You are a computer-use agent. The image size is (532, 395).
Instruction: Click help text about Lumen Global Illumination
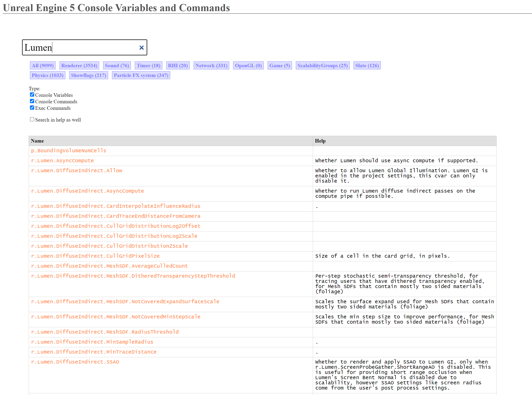tap(401, 176)
